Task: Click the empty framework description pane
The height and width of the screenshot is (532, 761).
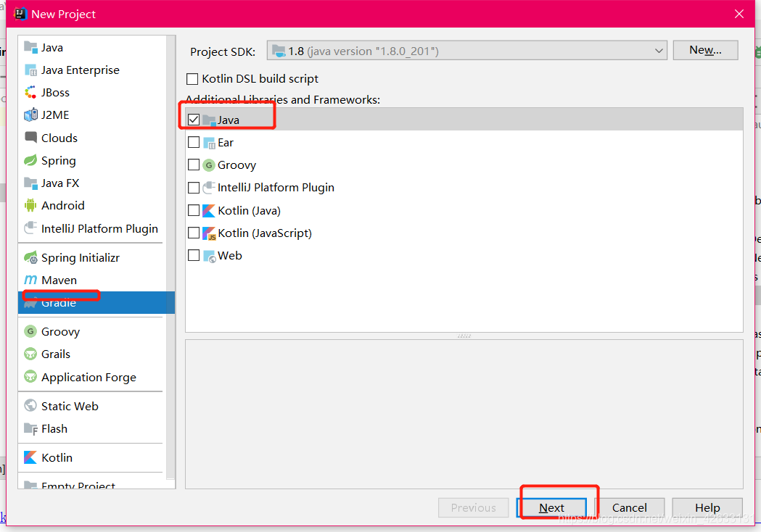Action: pos(464,414)
